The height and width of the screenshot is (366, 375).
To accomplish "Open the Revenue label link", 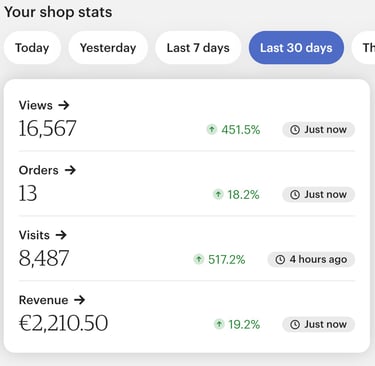I will 52,300.
